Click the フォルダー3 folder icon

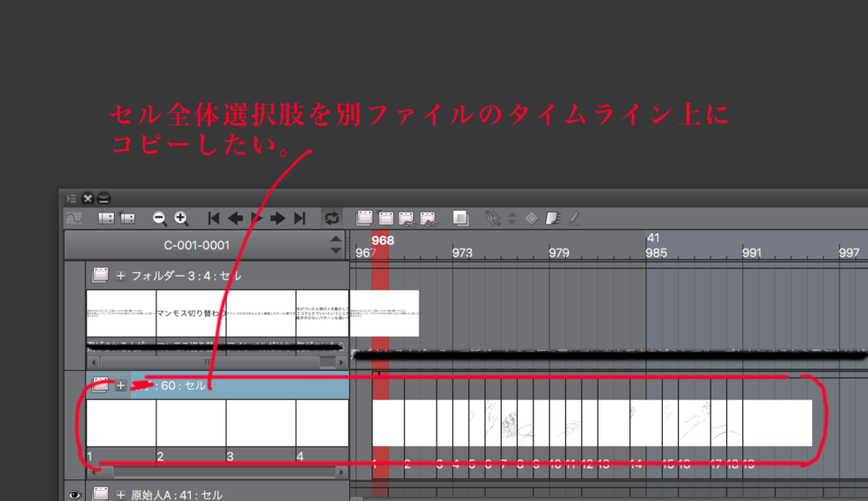(x=100, y=275)
